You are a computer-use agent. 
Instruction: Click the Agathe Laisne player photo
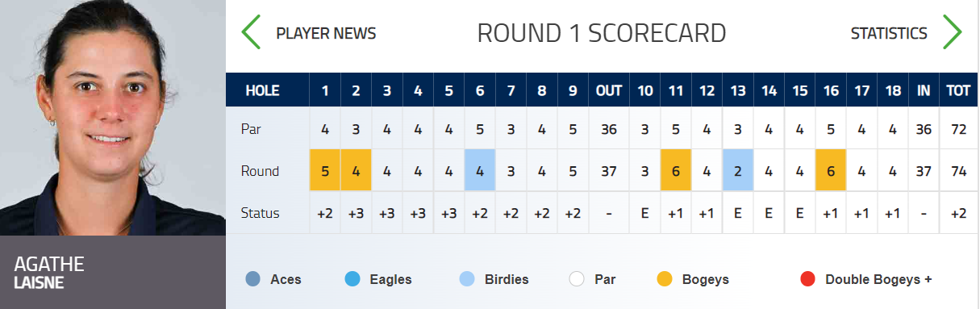coord(113,118)
